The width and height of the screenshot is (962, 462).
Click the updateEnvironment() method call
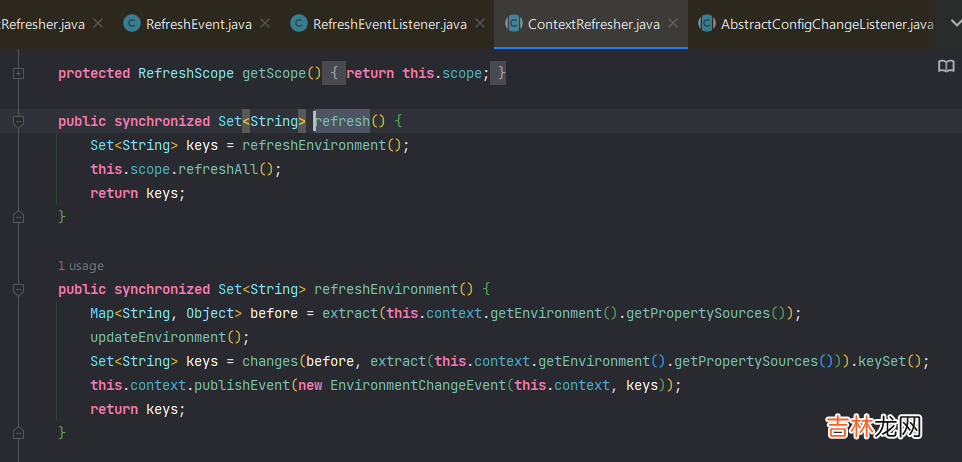[x=165, y=337]
